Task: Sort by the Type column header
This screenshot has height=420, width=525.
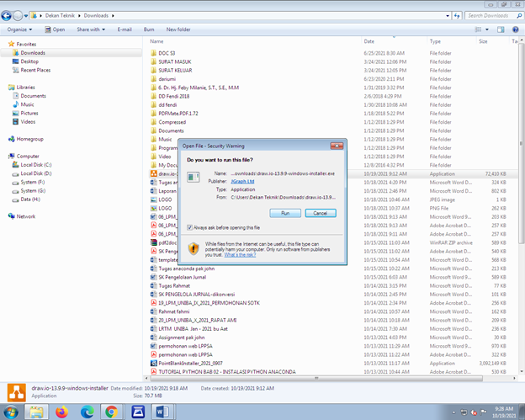Action: pyautogui.click(x=435, y=41)
